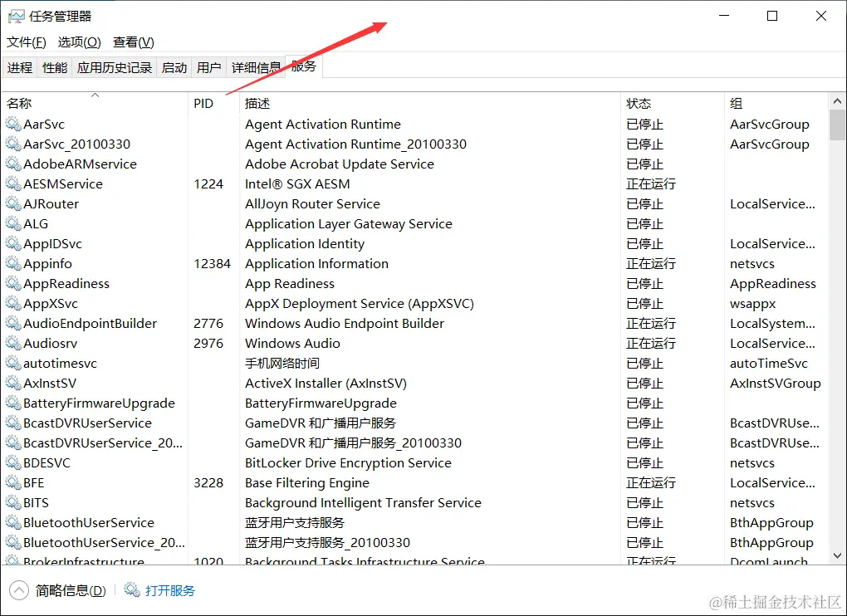The width and height of the screenshot is (847, 616).
Task: Select the 服务 tab
Action: 304,66
